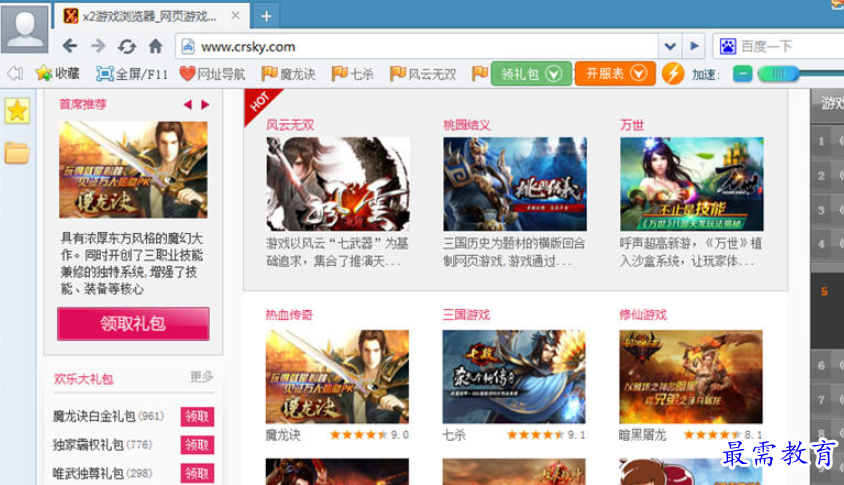Click the 风云无双 game thumbnail
The image size is (844, 485).
point(337,184)
